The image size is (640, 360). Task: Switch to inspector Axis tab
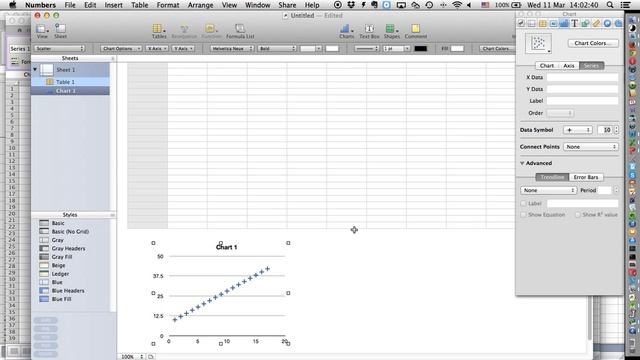click(x=569, y=65)
